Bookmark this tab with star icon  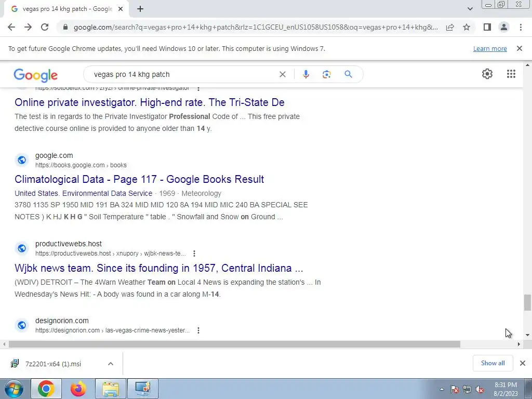point(467,27)
